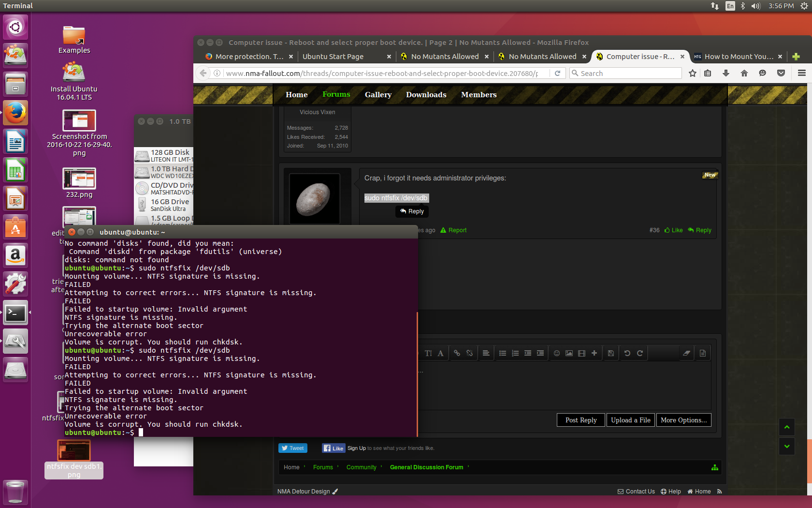This screenshot has width=812, height=508.
Task: Open the Community breadcrumb link
Action: (x=362, y=467)
